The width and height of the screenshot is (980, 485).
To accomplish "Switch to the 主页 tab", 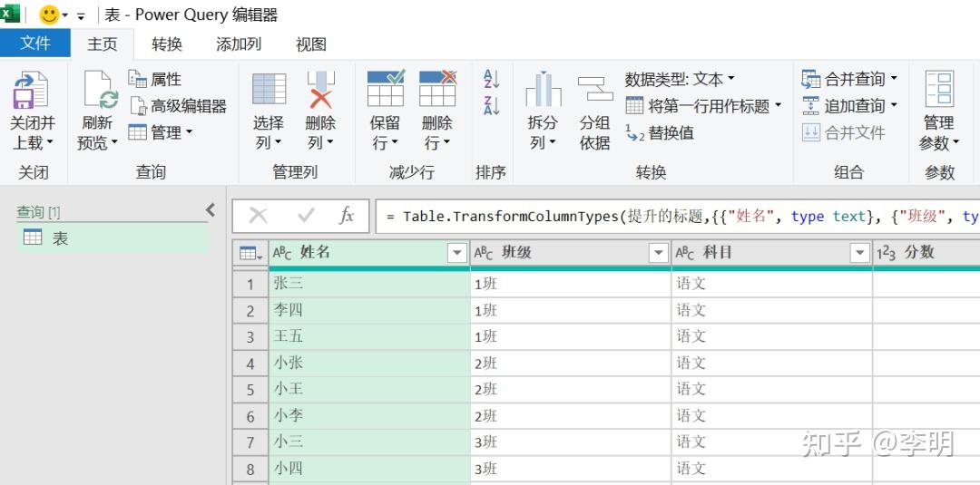I will click(103, 44).
